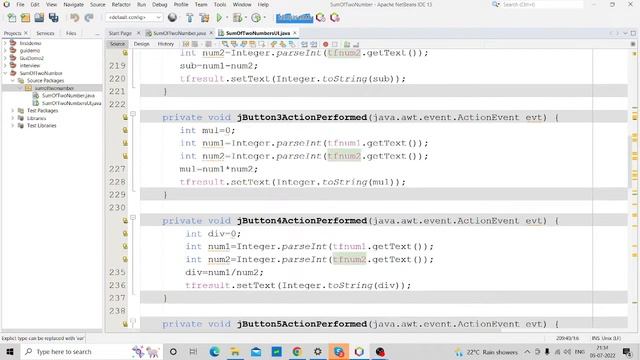
Task: Open the dropdown arrow beside Profile Project
Action: point(264,18)
